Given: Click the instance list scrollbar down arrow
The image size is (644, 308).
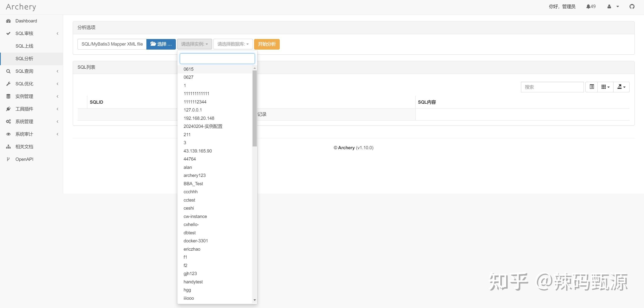Looking at the screenshot, I should coord(255,300).
